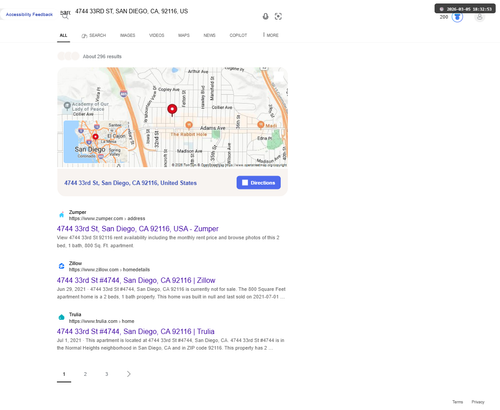Image resolution: width=500 pixels, height=410 pixels.
Task: Click the zumper.com address URL
Action: [107, 219]
